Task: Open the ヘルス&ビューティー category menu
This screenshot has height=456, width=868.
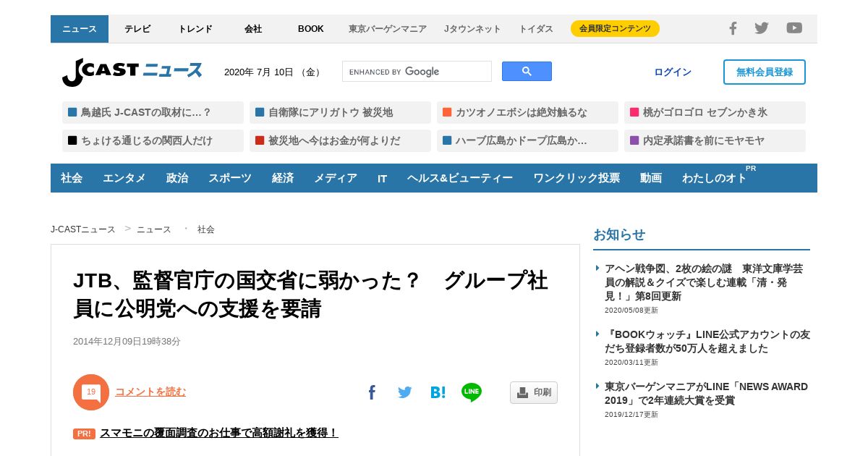Action: click(460, 178)
